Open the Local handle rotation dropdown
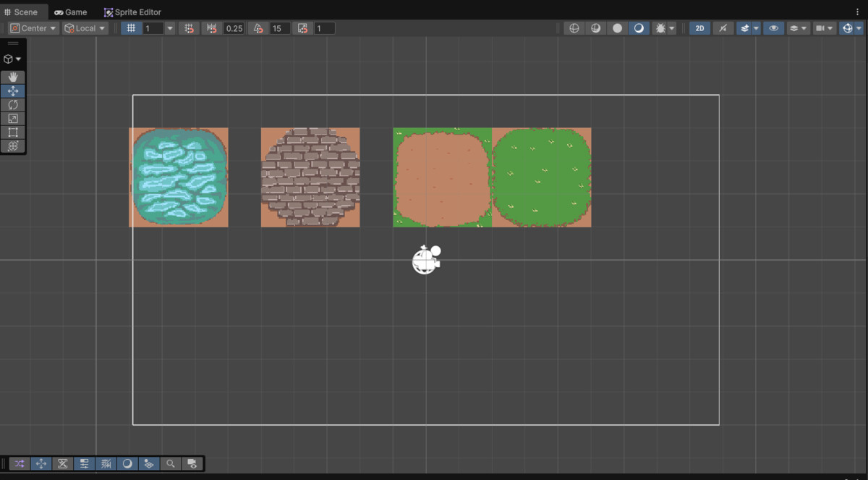 coord(85,28)
